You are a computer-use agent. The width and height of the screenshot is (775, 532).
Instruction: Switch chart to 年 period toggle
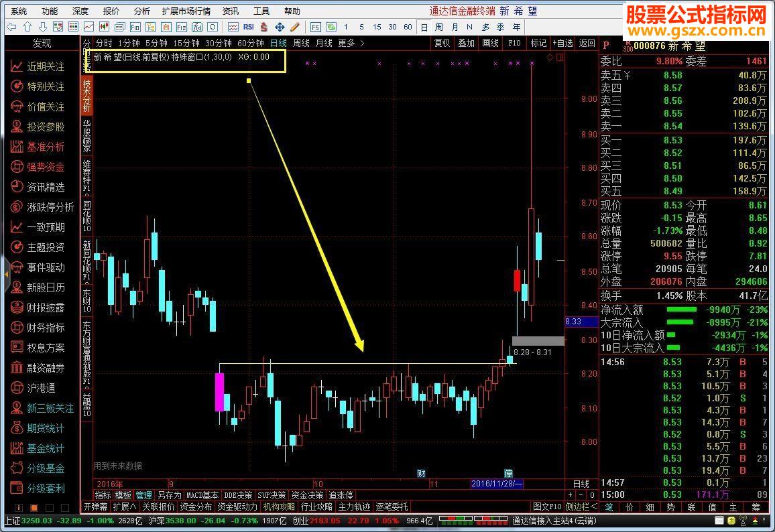[x=516, y=27]
